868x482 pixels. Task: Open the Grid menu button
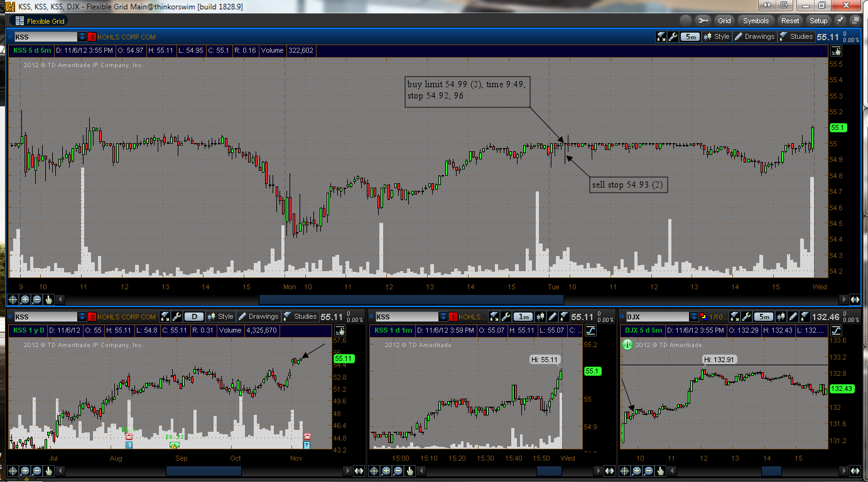tap(724, 21)
